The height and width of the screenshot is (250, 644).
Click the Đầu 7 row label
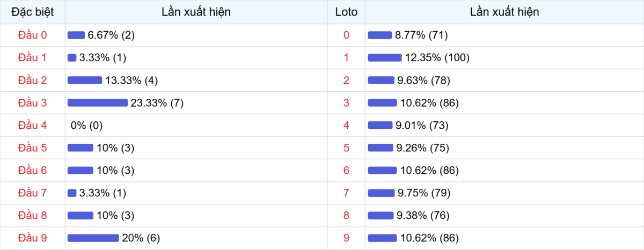coord(32,193)
